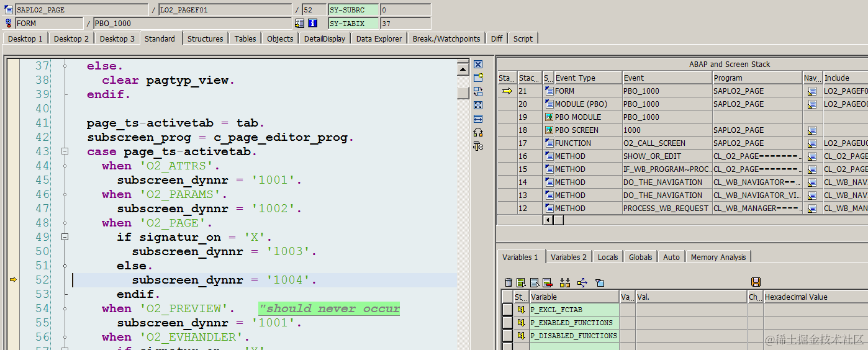This screenshot has width=868, height=350.
Task: Switch to Variables 2 tab
Action: coord(569,257)
